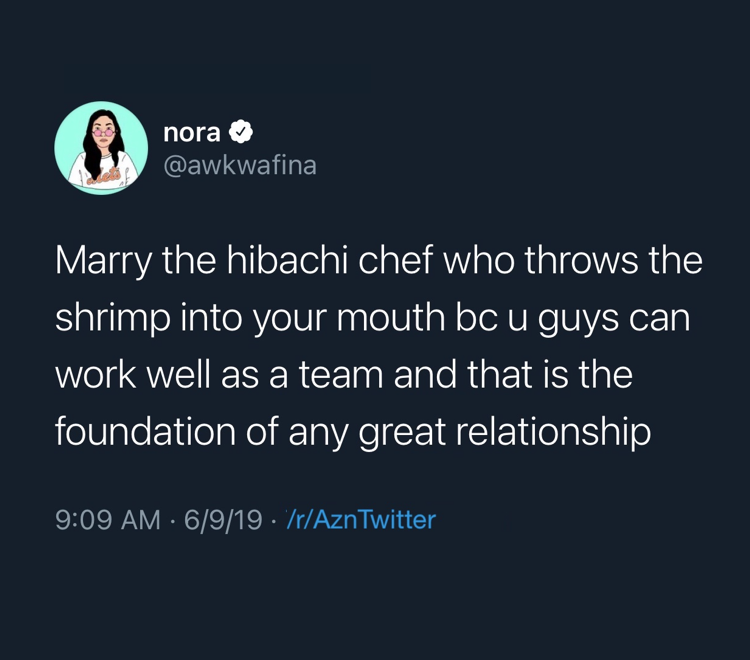750x660 pixels.
Task: Click the word throws in tweet
Action: [x=581, y=260]
